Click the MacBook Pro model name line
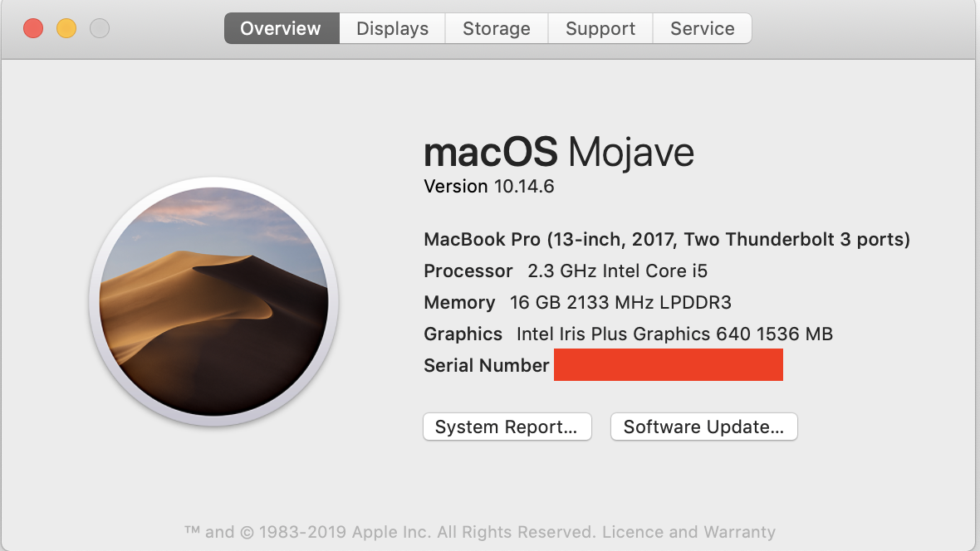 pyautogui.click(x=666, y=240)
